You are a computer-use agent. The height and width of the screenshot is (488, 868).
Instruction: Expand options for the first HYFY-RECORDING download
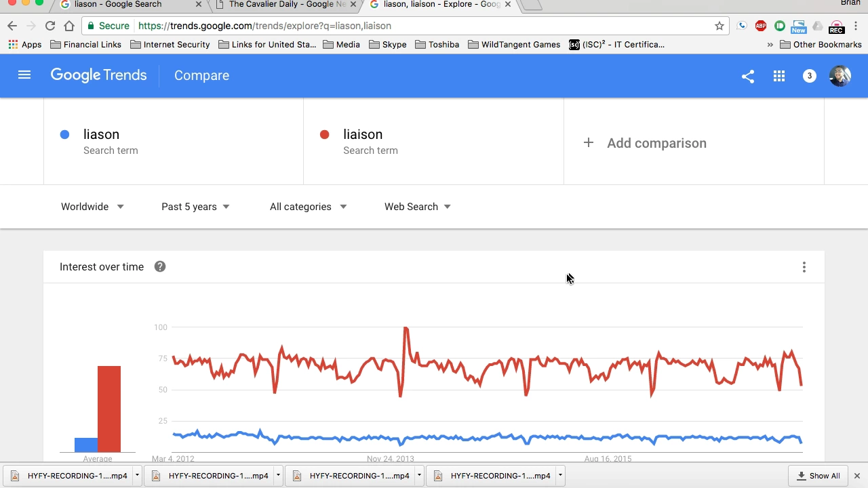pos(137,476)
